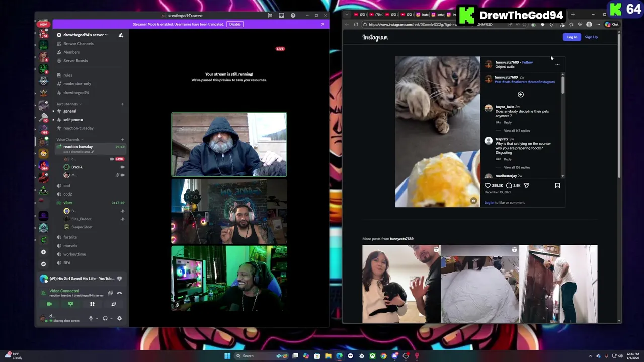Viewport: 644px width, 362px height.
Task: Add a channel to Voice Channels
Action: 122,139
